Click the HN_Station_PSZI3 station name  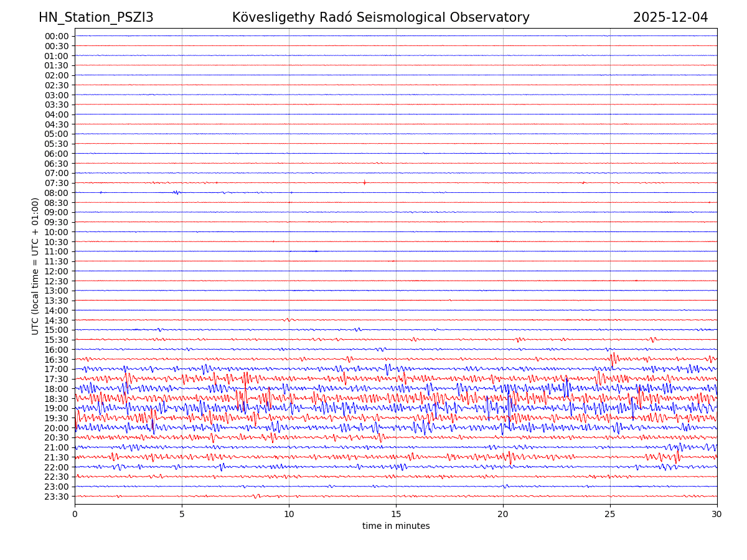96,17
